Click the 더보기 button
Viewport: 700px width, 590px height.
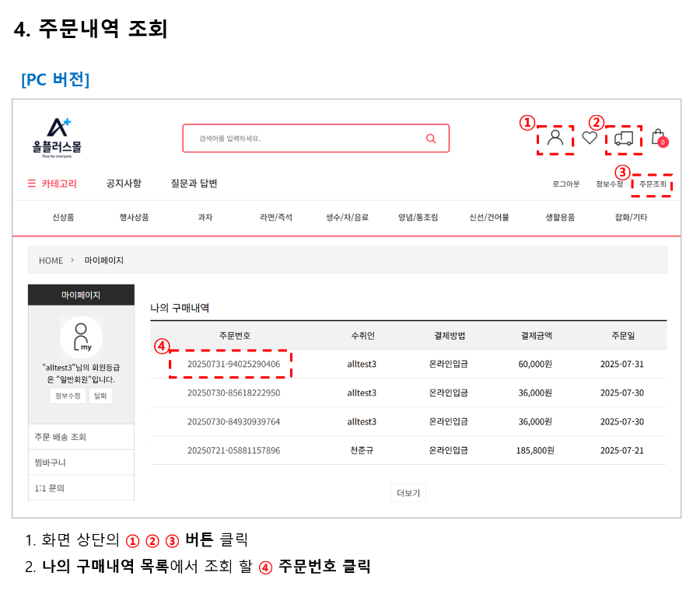click(408, 493)
